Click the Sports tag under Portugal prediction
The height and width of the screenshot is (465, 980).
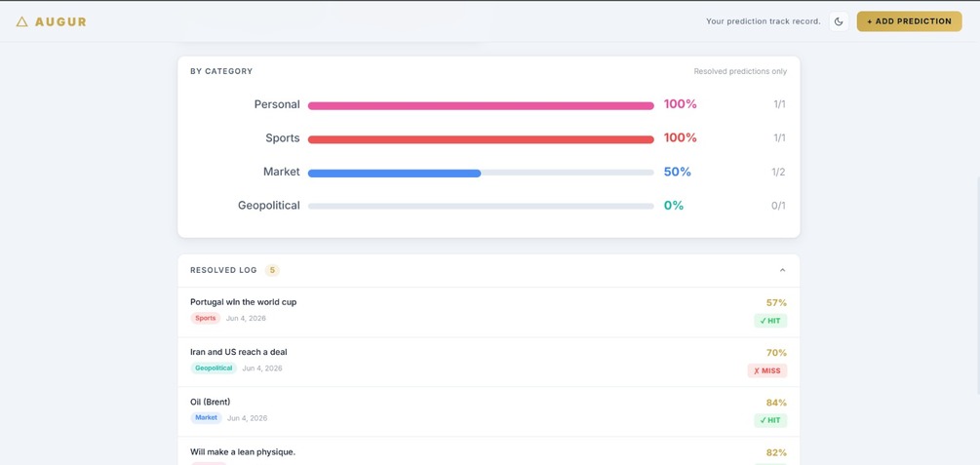(x=205, y=318)
